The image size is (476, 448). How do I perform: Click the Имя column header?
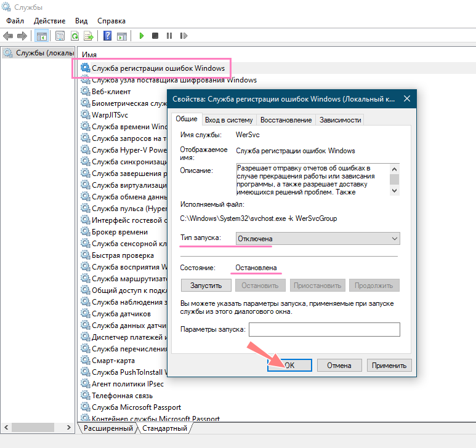point(89,55)
